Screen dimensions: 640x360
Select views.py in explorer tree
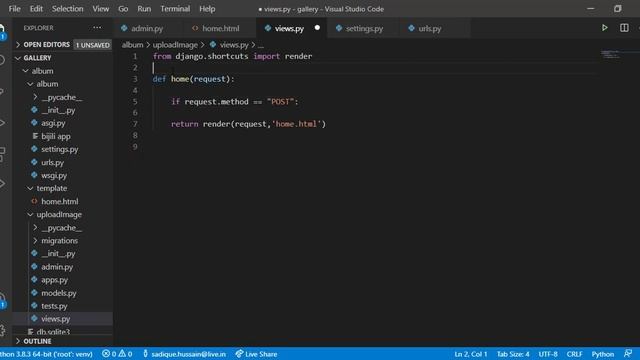pyautogui.click(x=56, y=319)
